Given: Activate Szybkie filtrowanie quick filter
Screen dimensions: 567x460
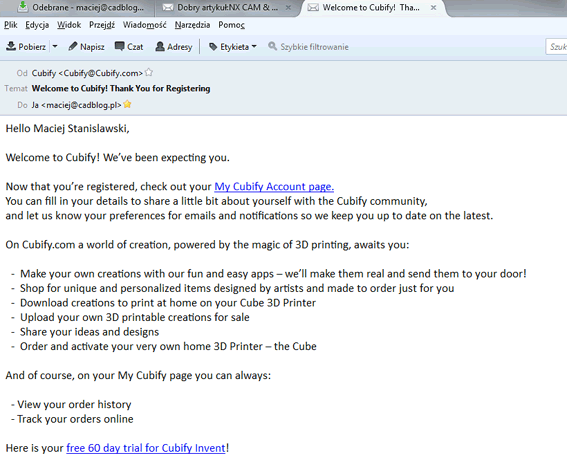Looking at the screenshot, I should (308, 47).
